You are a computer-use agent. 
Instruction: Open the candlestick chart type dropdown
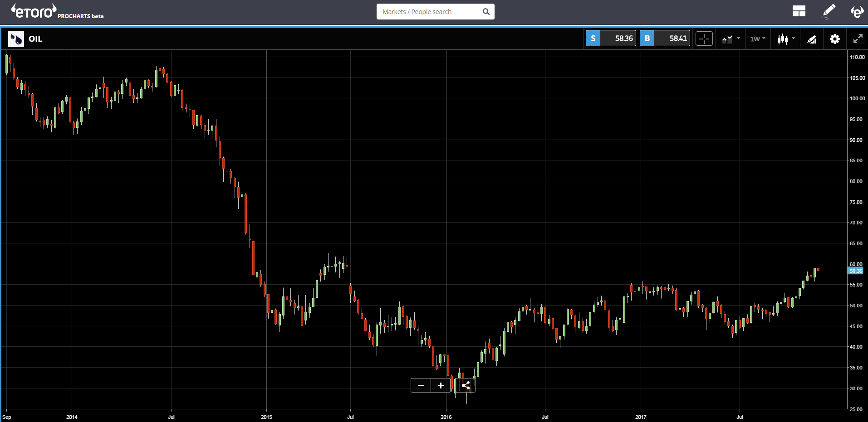point(786,39)
